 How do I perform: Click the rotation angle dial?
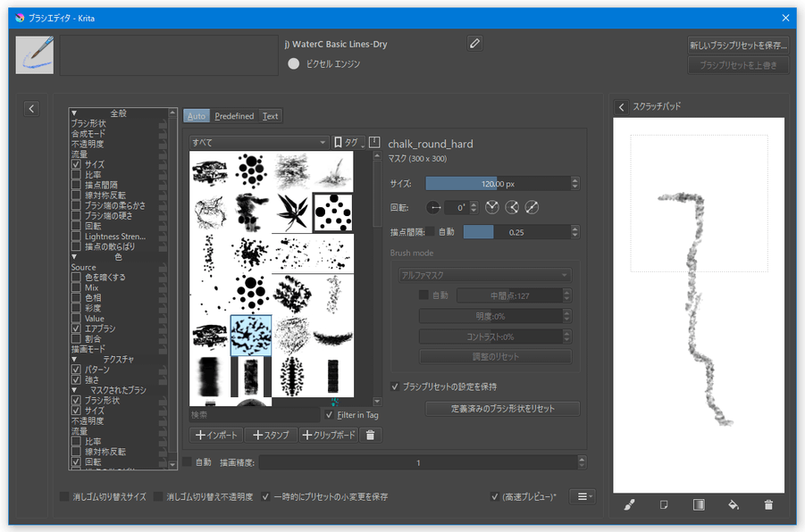click(x=434, y=207)
